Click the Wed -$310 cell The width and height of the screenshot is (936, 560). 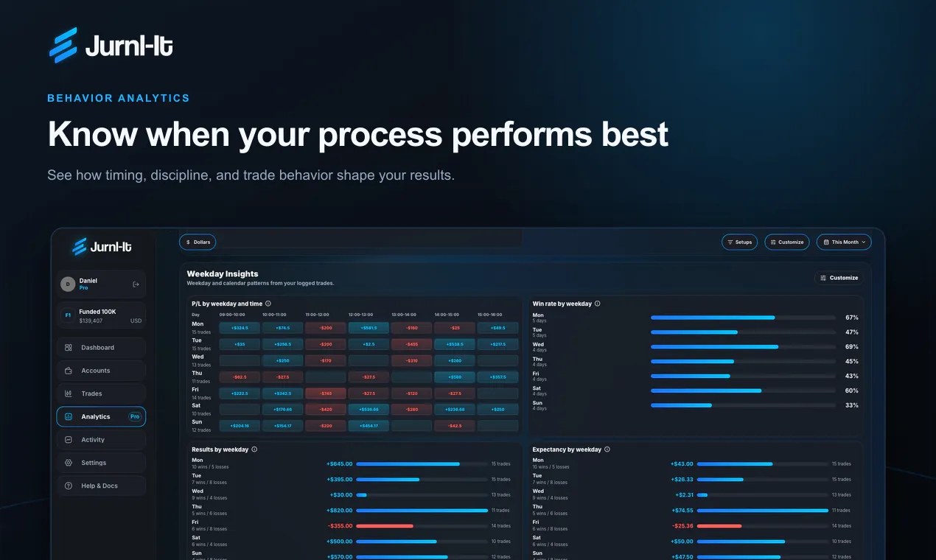(x=411, y=360)
